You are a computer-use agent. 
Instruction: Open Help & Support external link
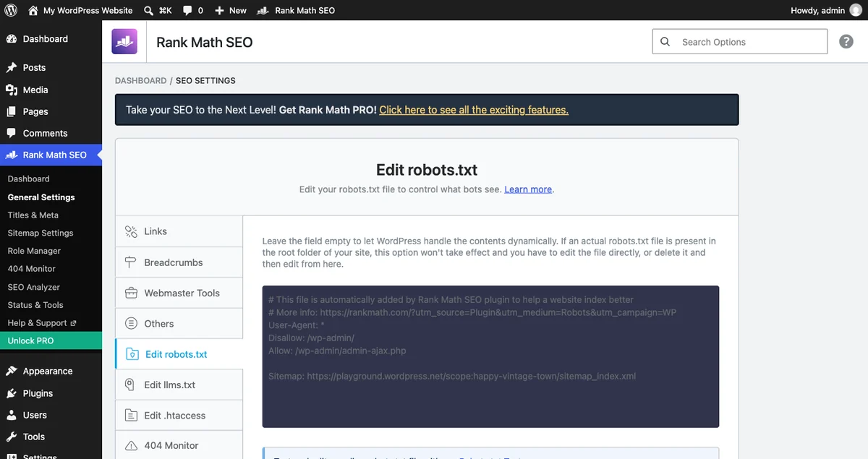[42, 323]
